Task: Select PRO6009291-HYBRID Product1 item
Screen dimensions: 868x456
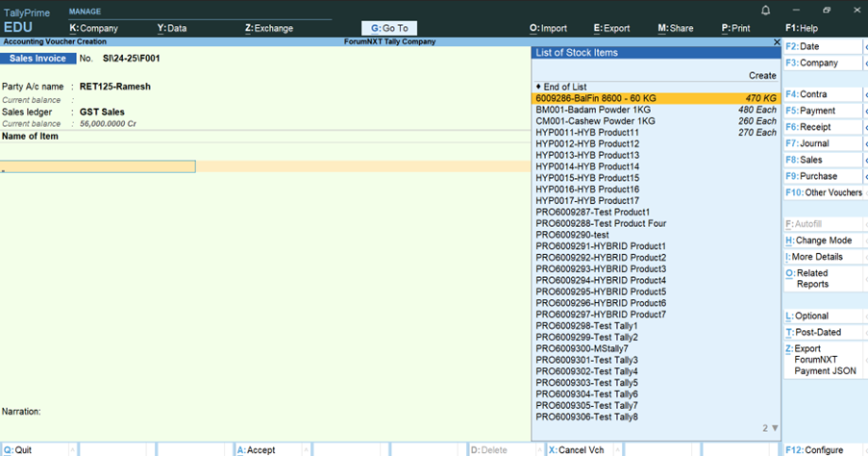Action: click(656, 246)
